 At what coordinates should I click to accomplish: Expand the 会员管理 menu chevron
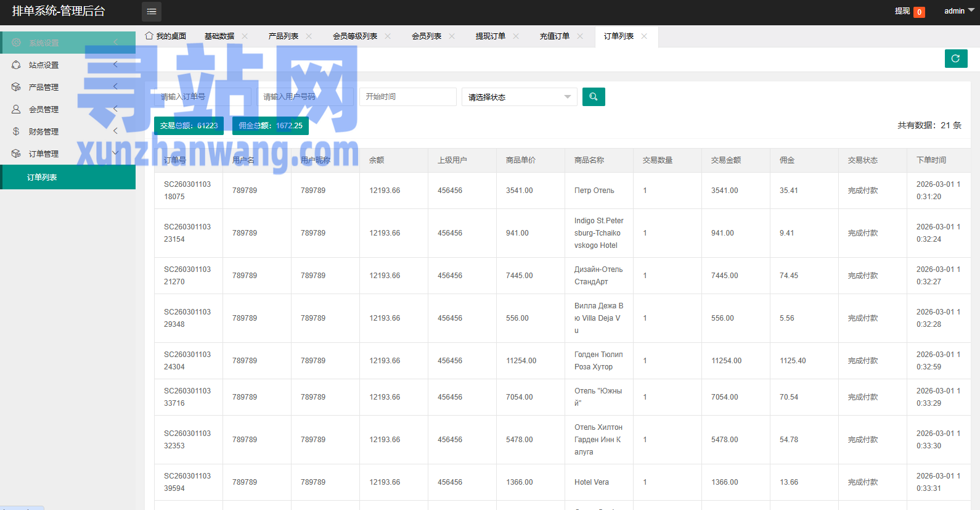pos(115,109)
